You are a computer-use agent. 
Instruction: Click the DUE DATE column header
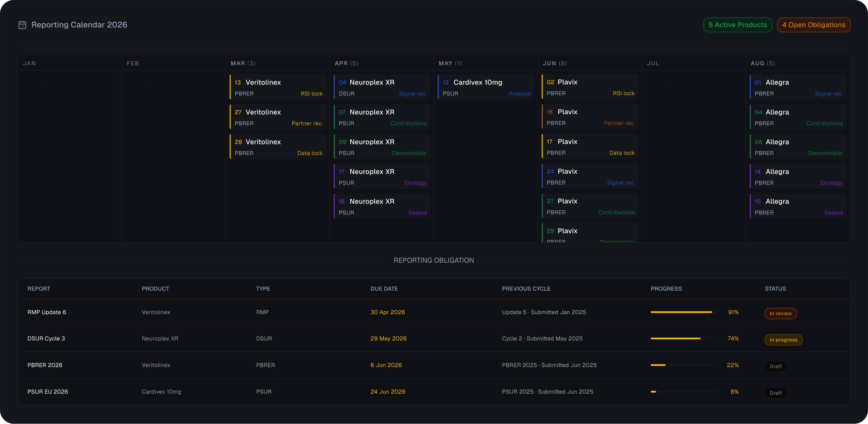click(384, 289)
